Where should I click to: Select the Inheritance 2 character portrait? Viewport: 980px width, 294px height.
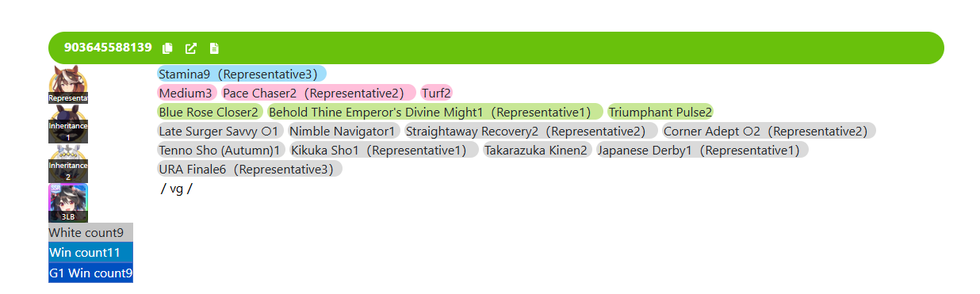[x=68, y=163]
